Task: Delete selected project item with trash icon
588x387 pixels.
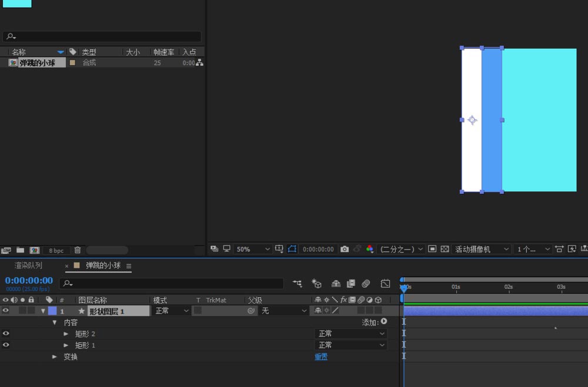Action: pyautogui.click(x=77, y=250)
